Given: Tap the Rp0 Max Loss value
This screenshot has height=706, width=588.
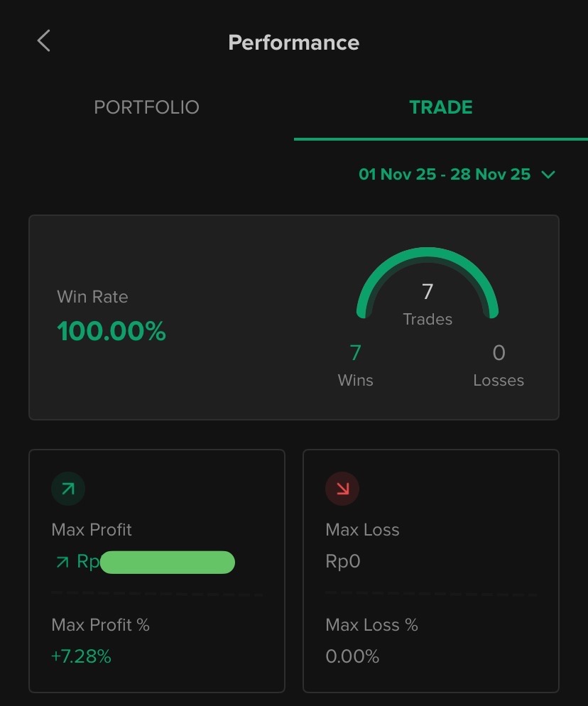Looking at the screenshot, I should pos(343,562).
